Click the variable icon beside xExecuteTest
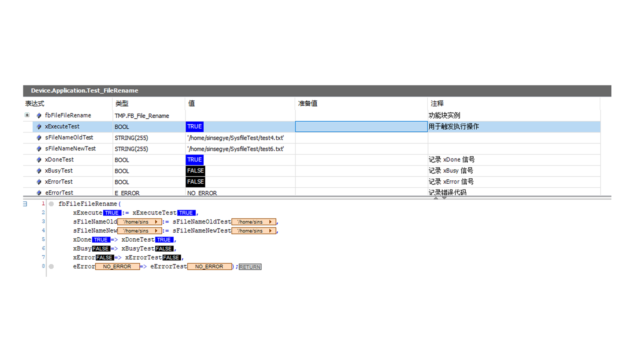 (39, 126)
